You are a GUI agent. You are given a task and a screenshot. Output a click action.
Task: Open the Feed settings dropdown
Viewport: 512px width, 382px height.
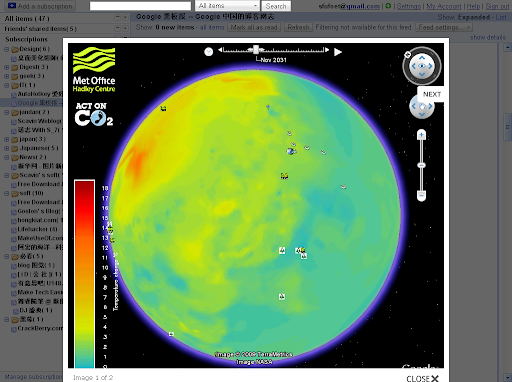(x=444, y=27)
